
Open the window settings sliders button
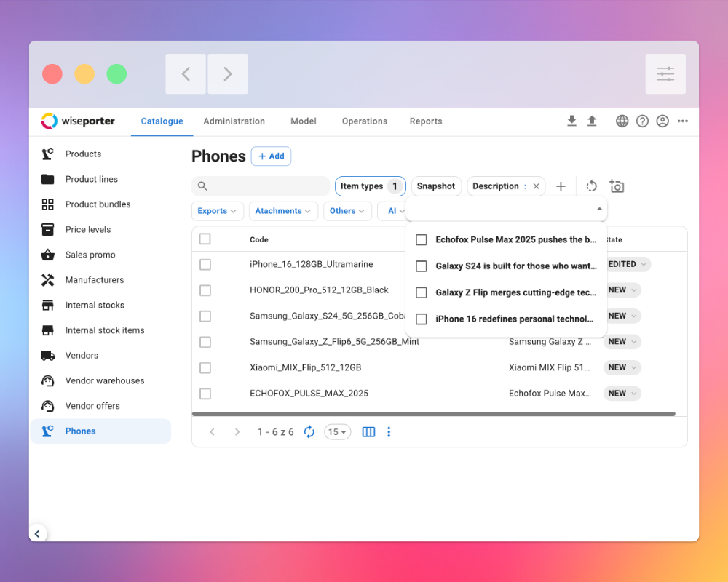coord(665,73)
